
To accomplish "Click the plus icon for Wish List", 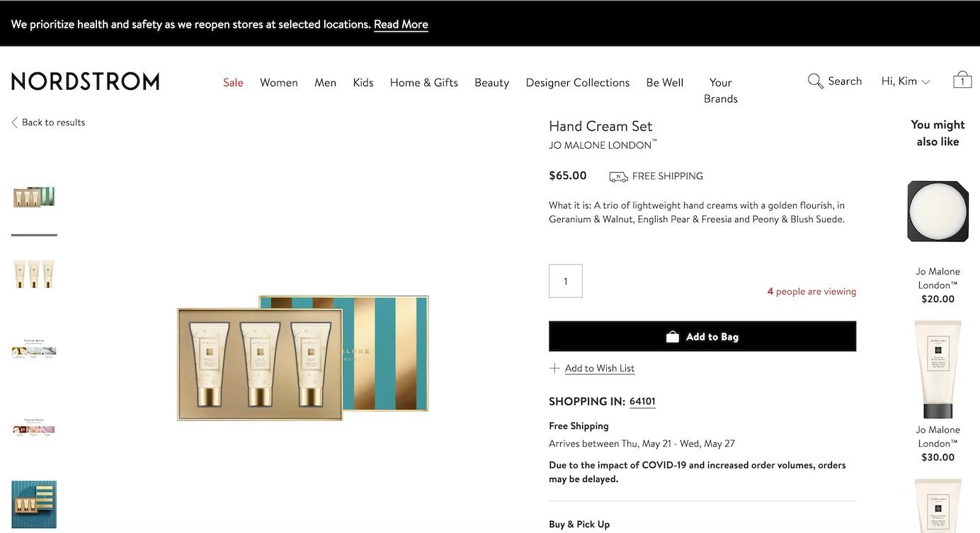I will point(554,368).
